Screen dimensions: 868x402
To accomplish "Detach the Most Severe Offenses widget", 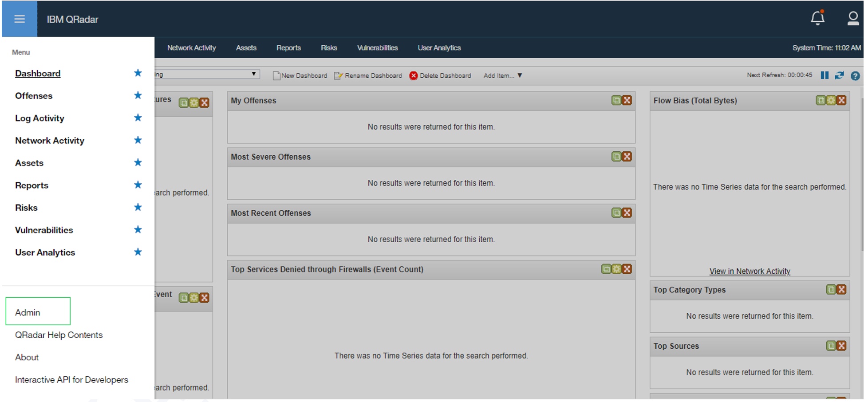I will pyautogui.click(x=616, y=157).
